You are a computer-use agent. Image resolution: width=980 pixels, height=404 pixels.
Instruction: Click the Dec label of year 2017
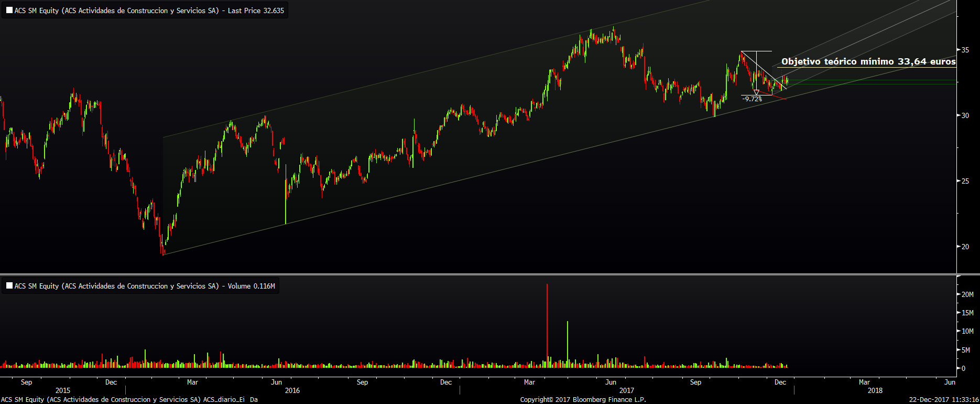click(x=780, y=382)
